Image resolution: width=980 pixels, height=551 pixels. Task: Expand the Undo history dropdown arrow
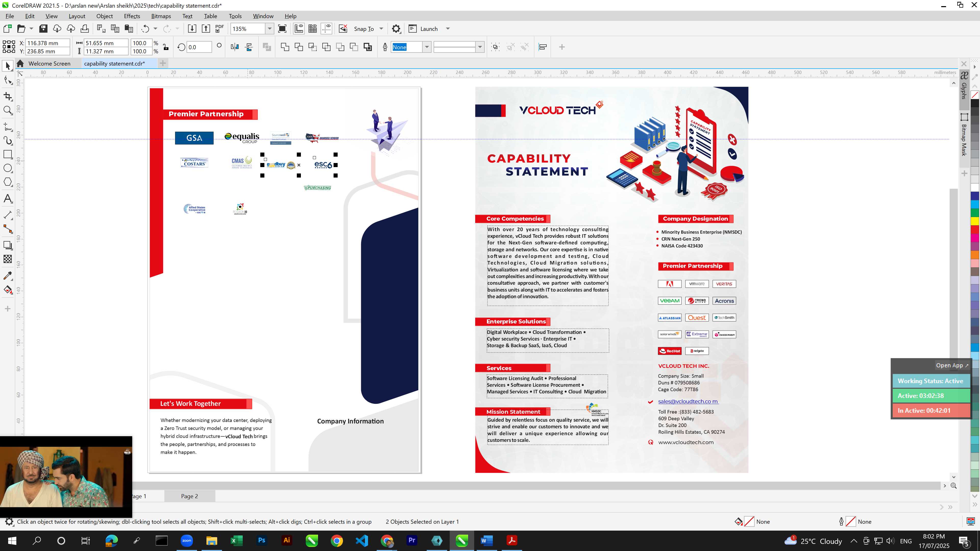(155, 29)
